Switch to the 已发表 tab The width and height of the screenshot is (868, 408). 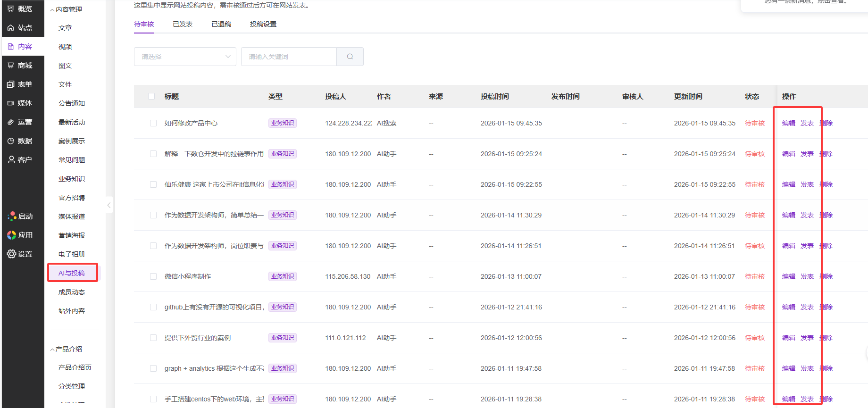[x=183, y=24]
